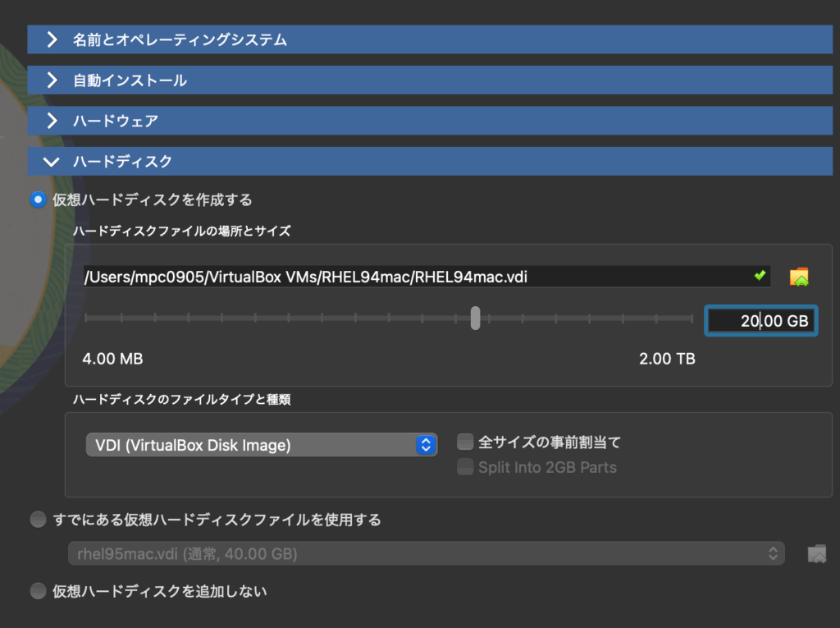This screenshot has width=840, height=628.
Task: Click the greyed folder icon beside rhel95mac.vdi
Action: click(816, 554)
